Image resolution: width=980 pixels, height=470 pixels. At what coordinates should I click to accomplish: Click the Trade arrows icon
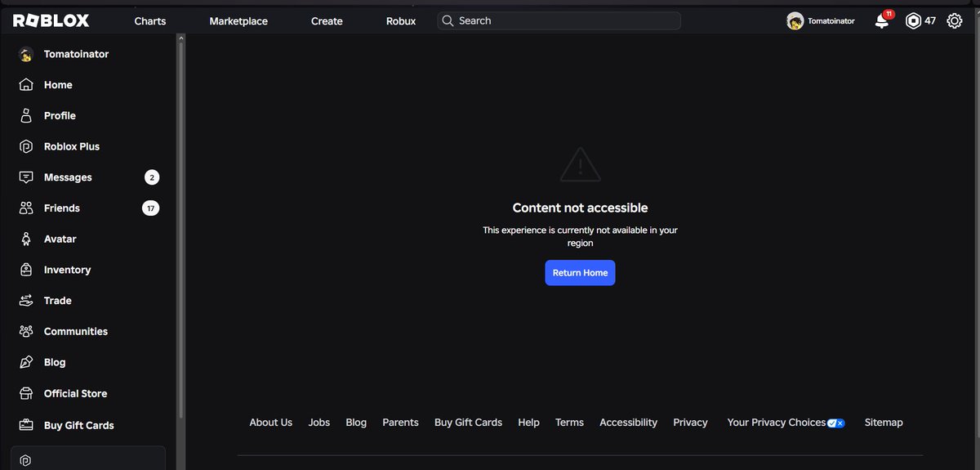coord(26,301)
